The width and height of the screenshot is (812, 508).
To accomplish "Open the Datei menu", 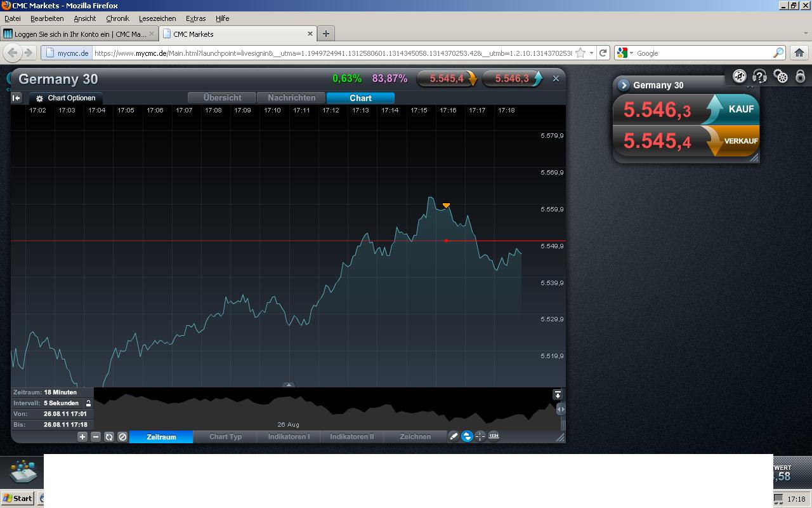I will point(13,18).
